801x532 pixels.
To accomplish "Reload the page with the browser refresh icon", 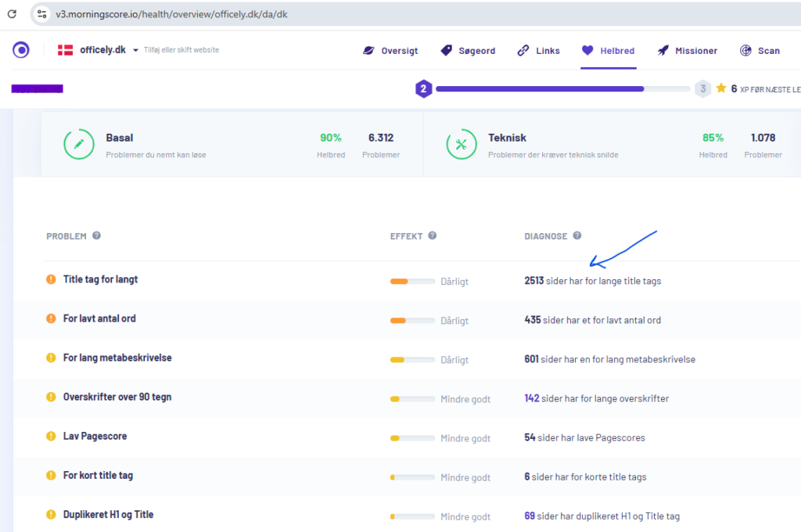I will (x=12, y=14).
